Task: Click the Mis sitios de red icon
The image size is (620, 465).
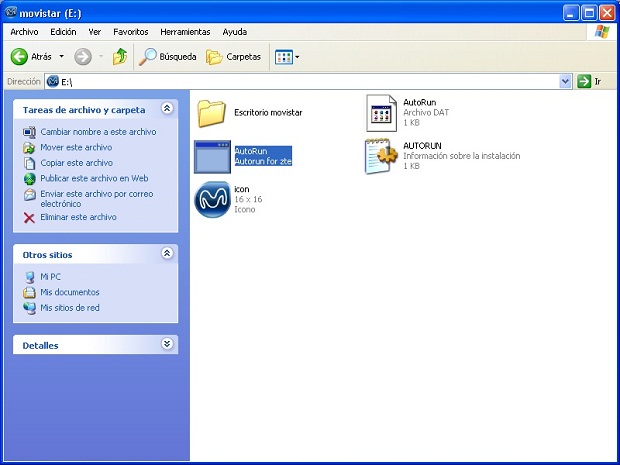Action: 29,308
